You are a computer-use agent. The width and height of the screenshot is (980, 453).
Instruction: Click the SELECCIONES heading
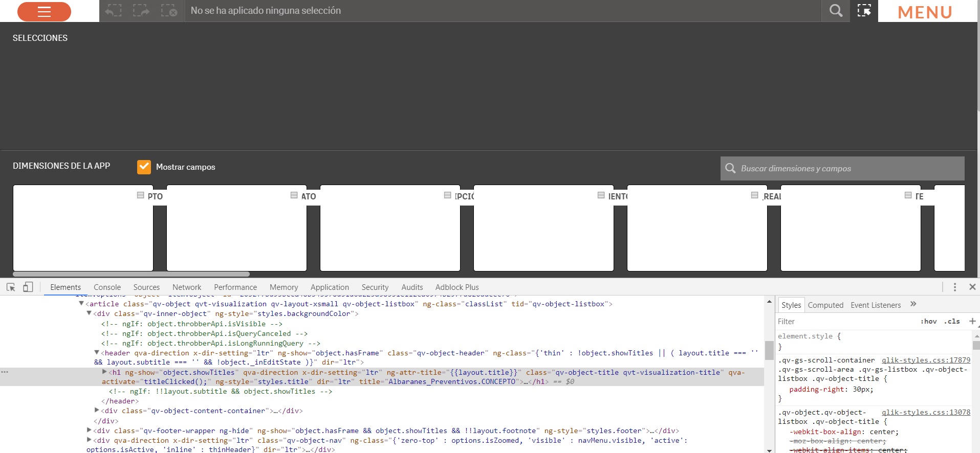[x=40, y=38]
